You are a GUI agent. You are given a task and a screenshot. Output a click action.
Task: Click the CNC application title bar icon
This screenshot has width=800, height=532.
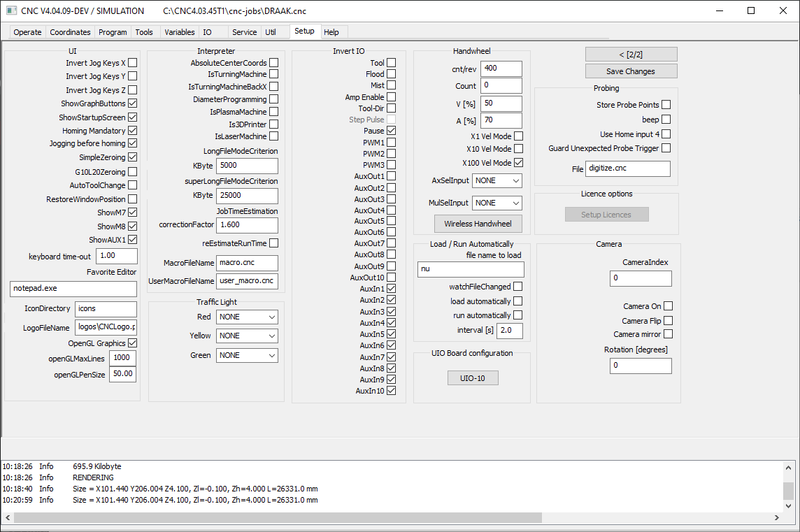click(x=11, y=10)
